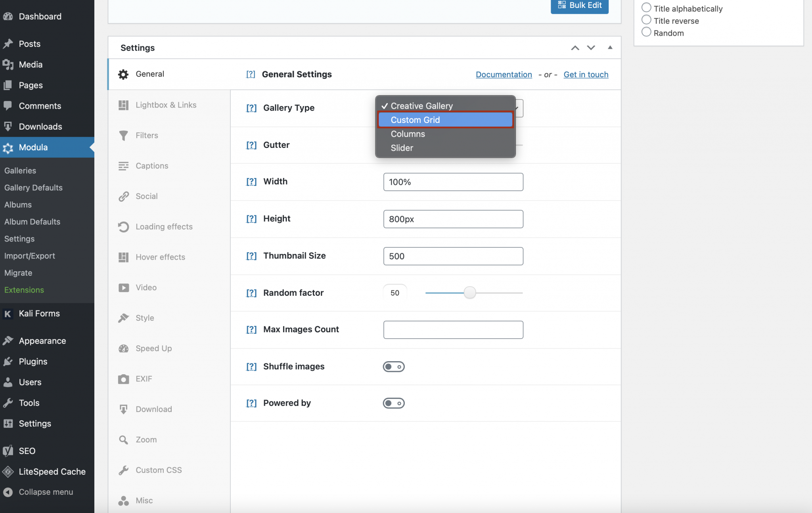The image size is (812, 513).
Task: Click the Loading effects refresh icon
Action: point(123,227)
